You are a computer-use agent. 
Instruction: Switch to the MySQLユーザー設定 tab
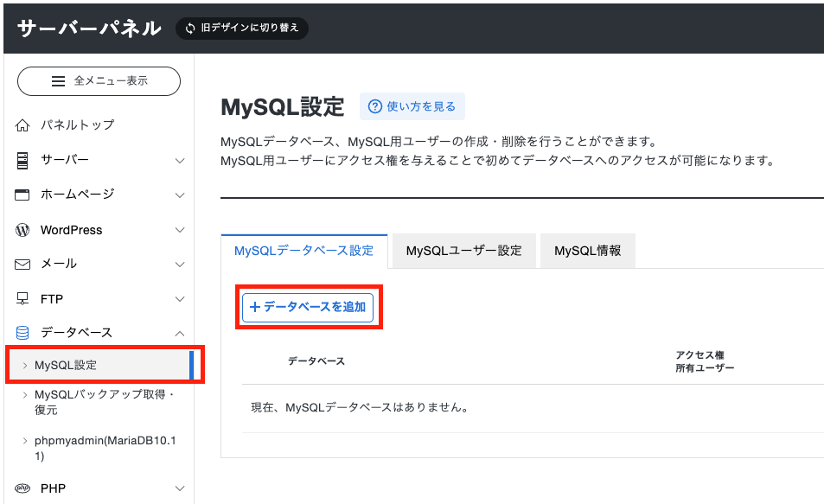pos(464,251)
